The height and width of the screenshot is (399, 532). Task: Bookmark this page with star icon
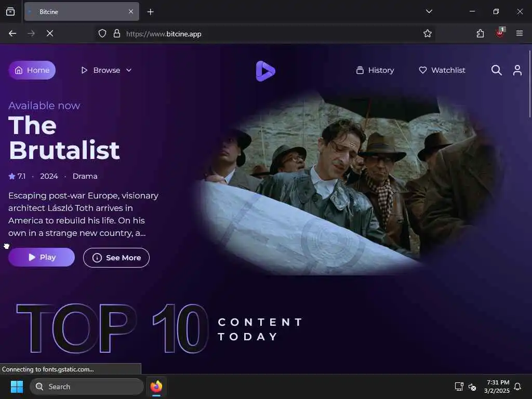tap(427, 33)
